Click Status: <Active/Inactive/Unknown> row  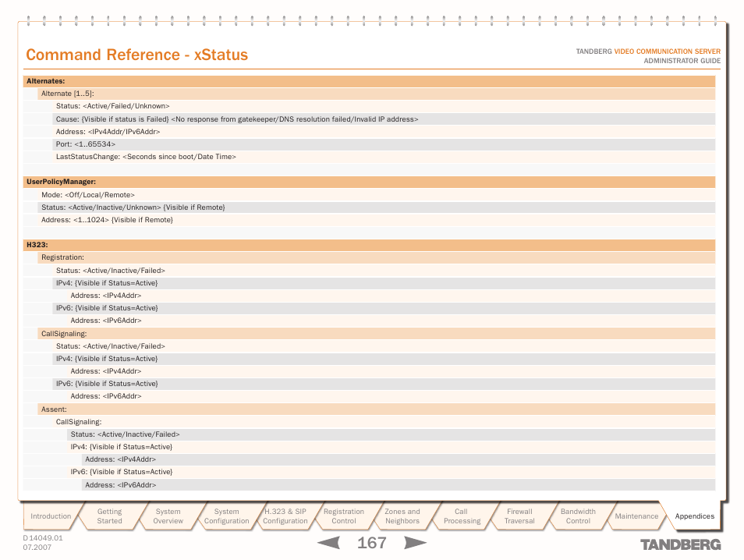tap(376, 207)
